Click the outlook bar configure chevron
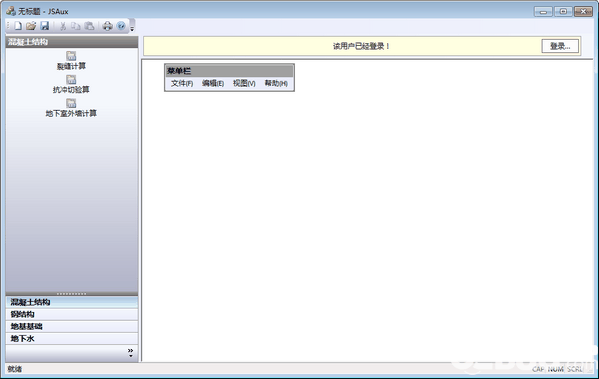This screenshot has height=379, width=599. 131,353
